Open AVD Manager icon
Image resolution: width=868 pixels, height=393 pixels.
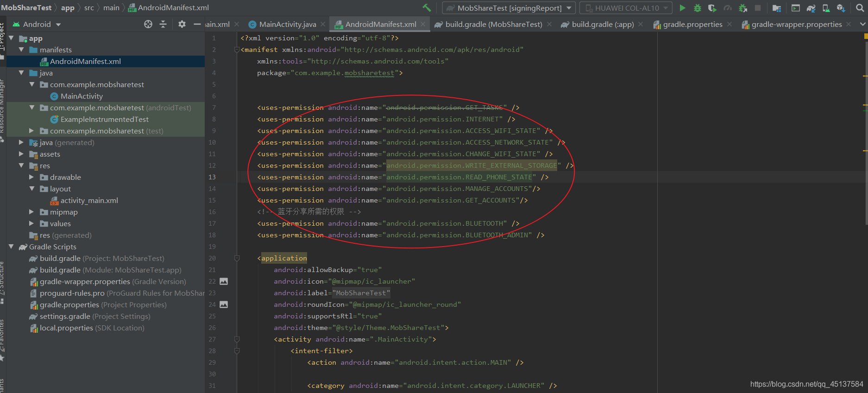tap(826, 8)
